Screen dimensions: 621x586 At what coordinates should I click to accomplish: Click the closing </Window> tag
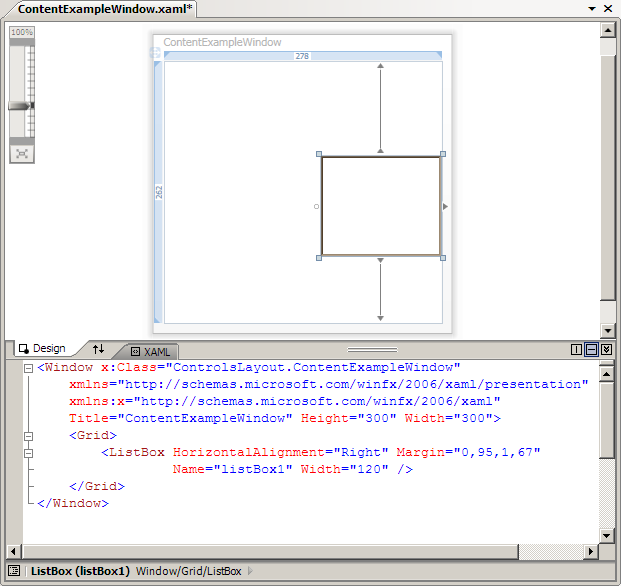(x=72, y=503)
